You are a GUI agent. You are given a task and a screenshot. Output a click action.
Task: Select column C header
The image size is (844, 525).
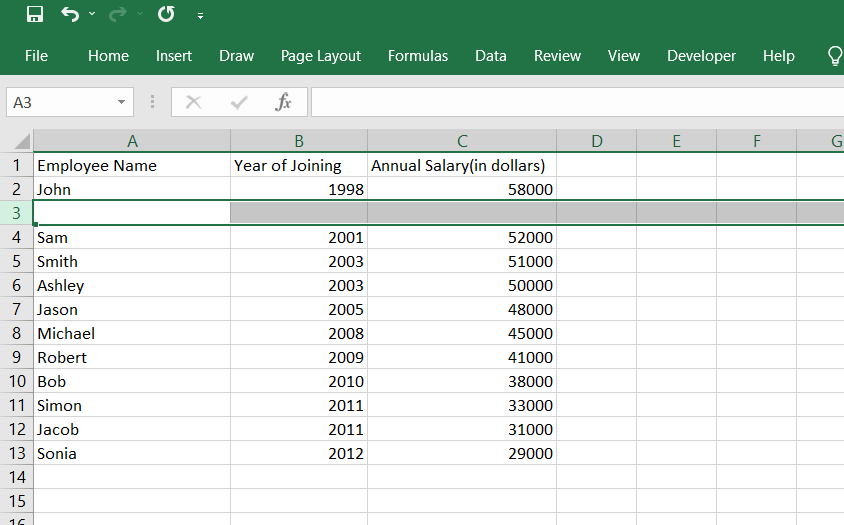pyautogui.click(x=462, y=141)
